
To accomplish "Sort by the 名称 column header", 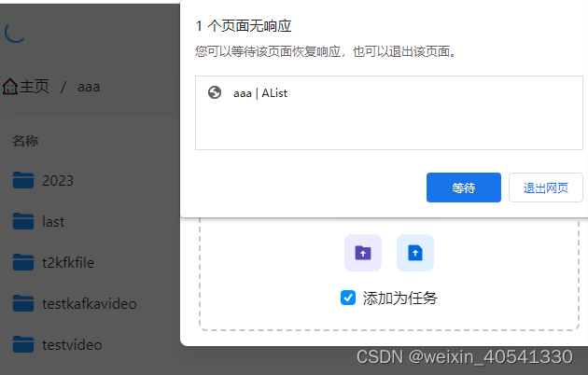I will tap(25, 141).
